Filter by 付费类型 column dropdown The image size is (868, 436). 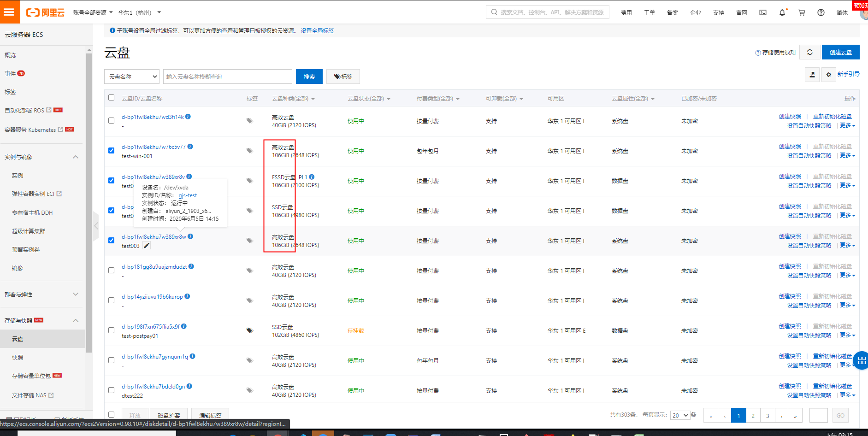[x=438, y=99]
